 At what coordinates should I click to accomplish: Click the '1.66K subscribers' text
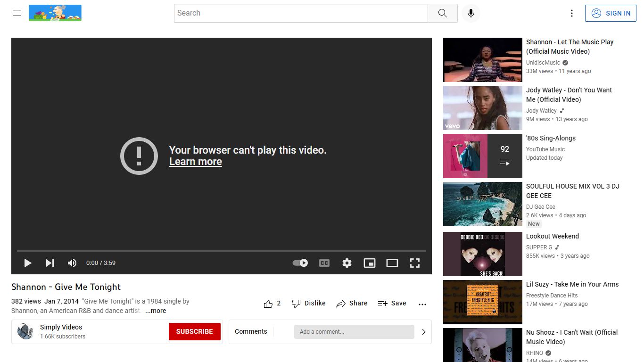coord(63,337)
